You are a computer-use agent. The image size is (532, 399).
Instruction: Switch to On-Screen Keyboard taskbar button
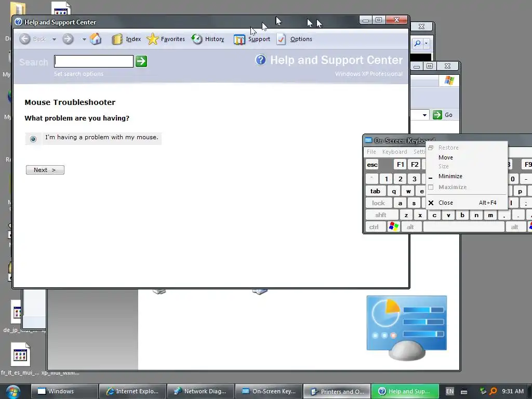(269, 392)
